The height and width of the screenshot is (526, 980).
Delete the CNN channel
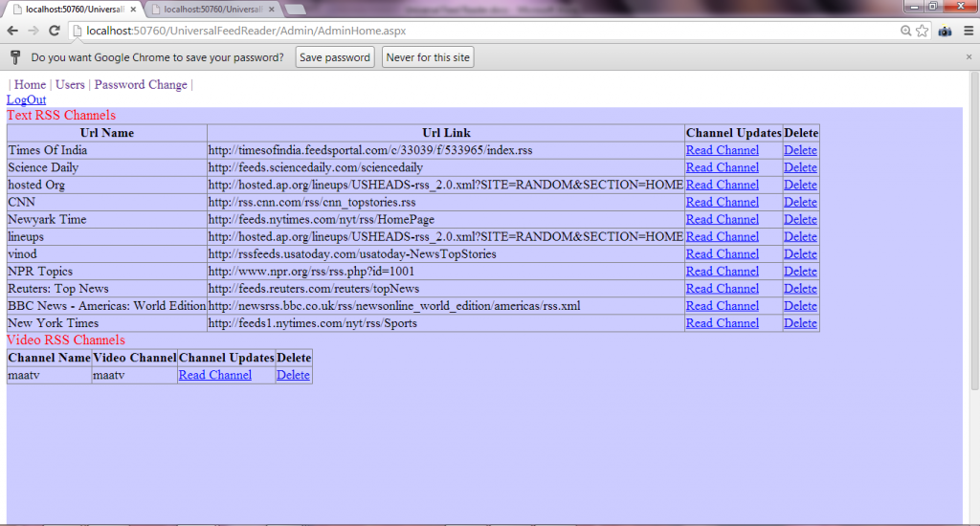coord(801,202)
